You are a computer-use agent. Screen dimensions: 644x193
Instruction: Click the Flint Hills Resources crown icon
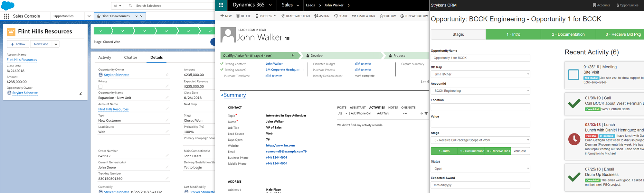click(x=11, y=32)
